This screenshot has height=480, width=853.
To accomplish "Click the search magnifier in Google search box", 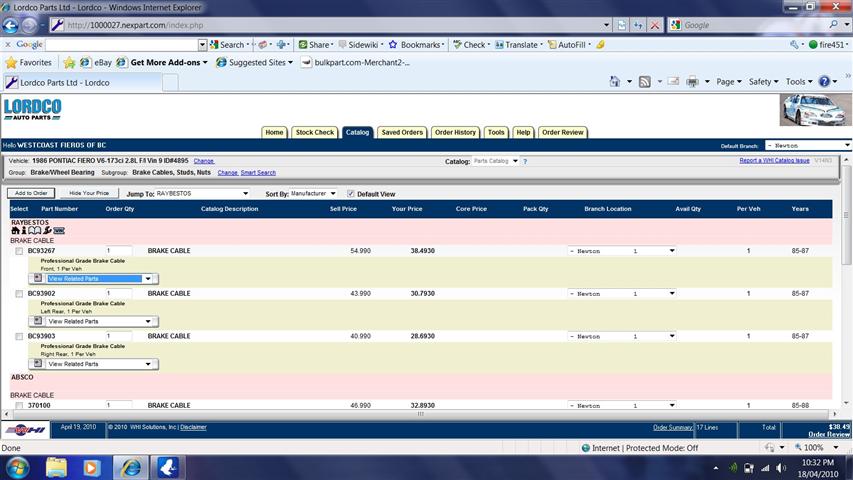I will [833, 24].
